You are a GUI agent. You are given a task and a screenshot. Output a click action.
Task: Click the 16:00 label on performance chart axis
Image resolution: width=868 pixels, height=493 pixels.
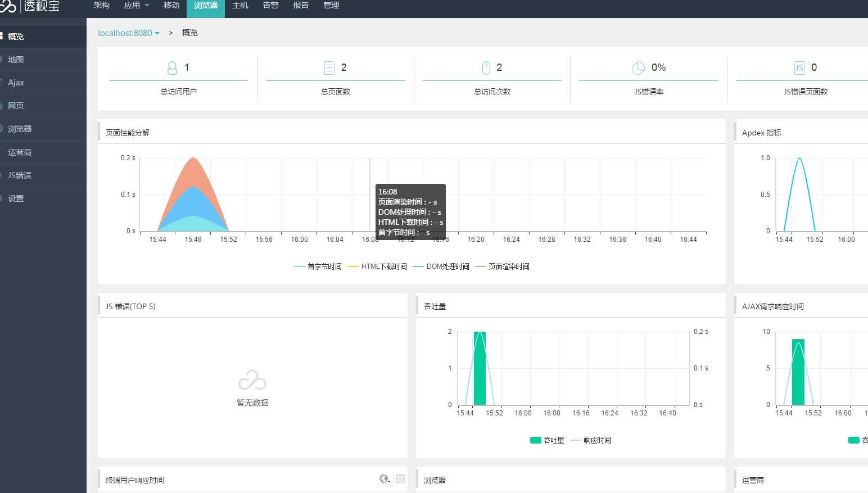299,239
